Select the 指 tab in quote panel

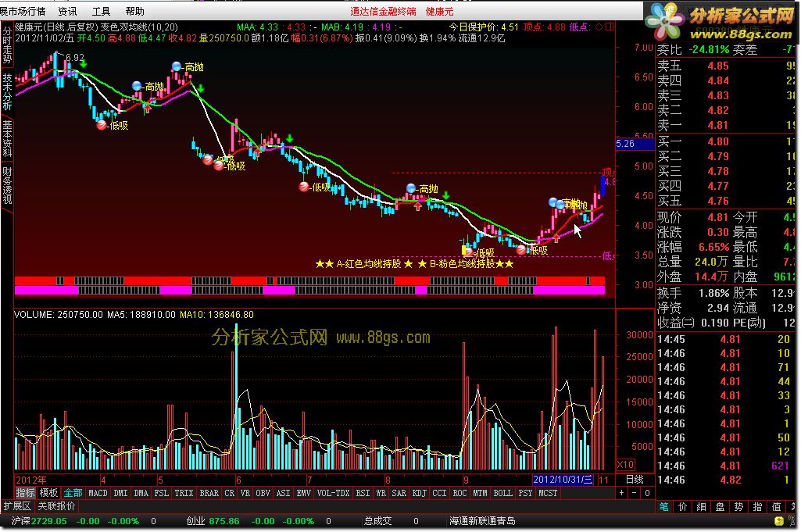757,506
